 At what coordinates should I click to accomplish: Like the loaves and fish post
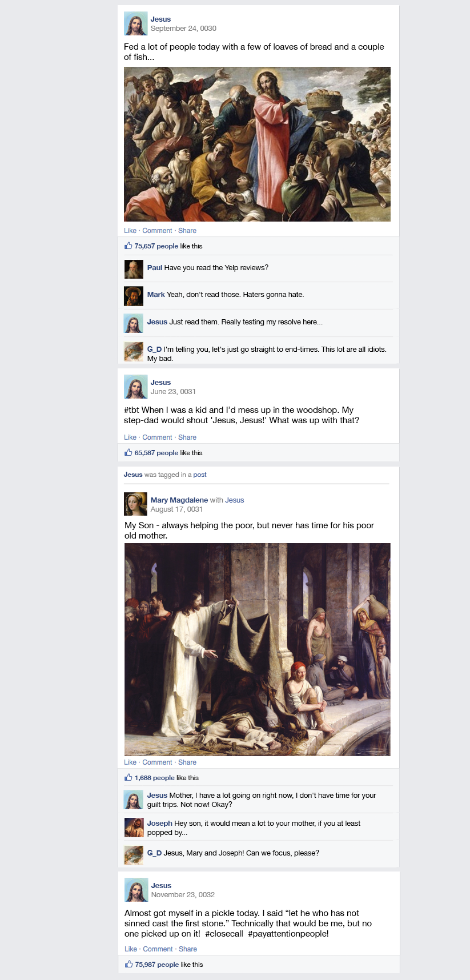130,231
